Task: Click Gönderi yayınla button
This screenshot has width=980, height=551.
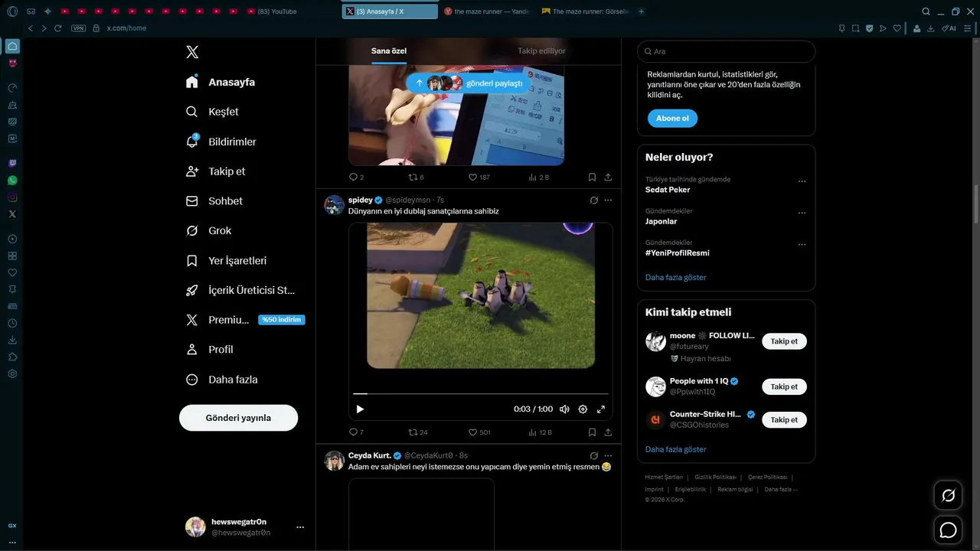Action: [x=238, y=418]
